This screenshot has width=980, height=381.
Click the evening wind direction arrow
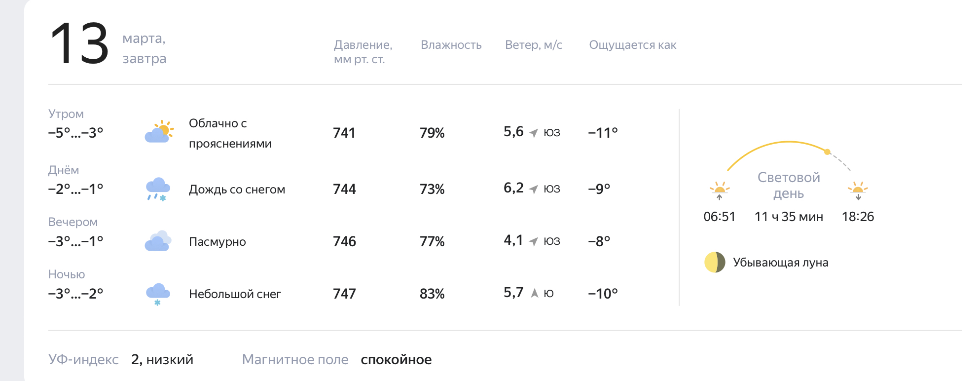point(534,241)
